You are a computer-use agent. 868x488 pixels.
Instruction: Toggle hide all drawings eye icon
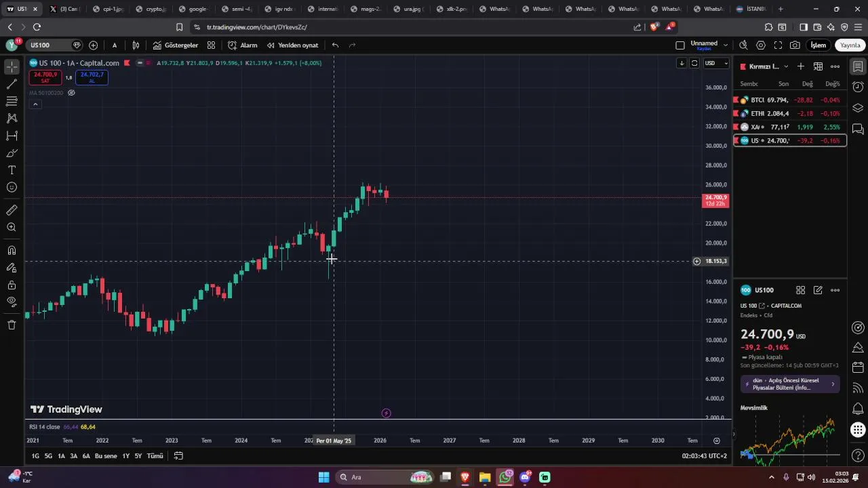point(12,302)
